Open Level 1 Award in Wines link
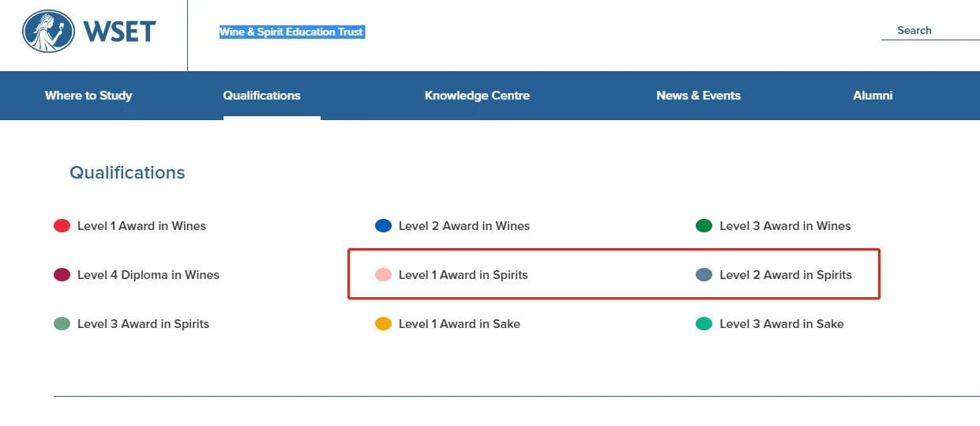 pyautogui.click(x=141, y=226)
